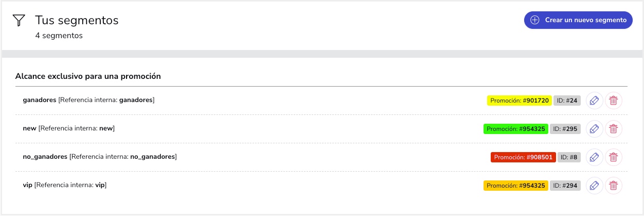The width and height of the screenshot is (644, 216).
Task: Edit the new segment with pencil icon
Action: [x=594, y=129]
